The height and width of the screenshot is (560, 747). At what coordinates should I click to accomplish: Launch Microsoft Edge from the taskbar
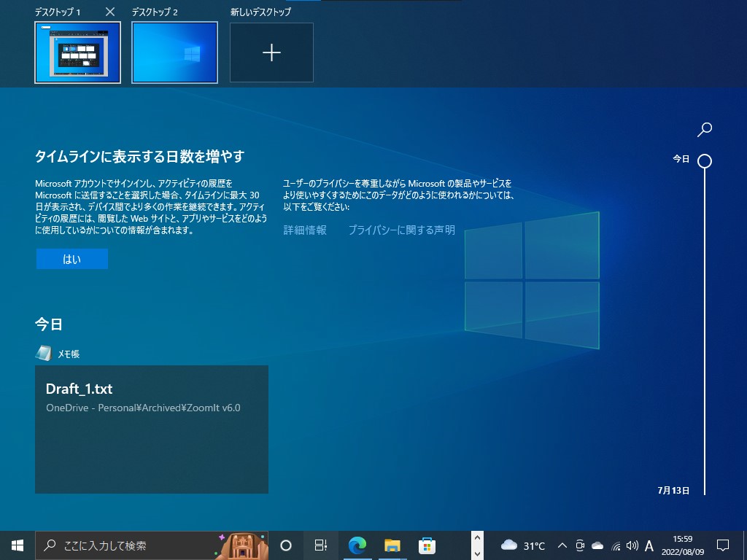(x=357, y=545)
